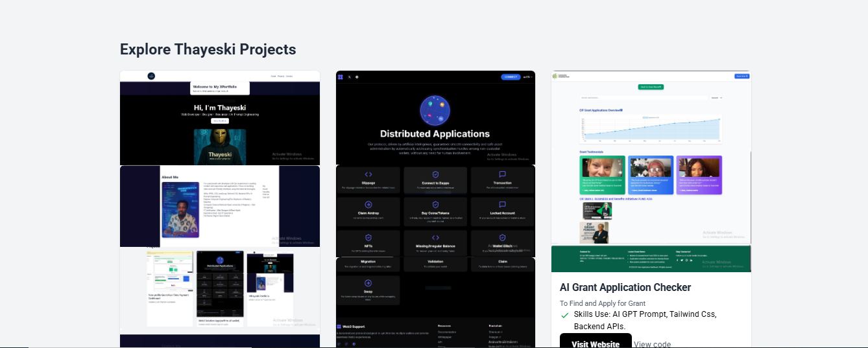Open the About Me portfolio screenshot
The height and width of the screenshot is (348, 868).
(220, 206)
